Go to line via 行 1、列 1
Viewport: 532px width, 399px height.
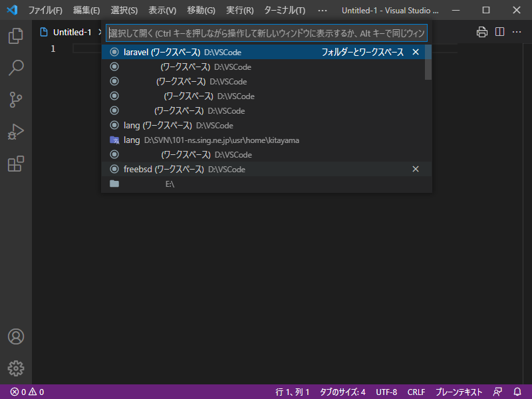(293, 392)
